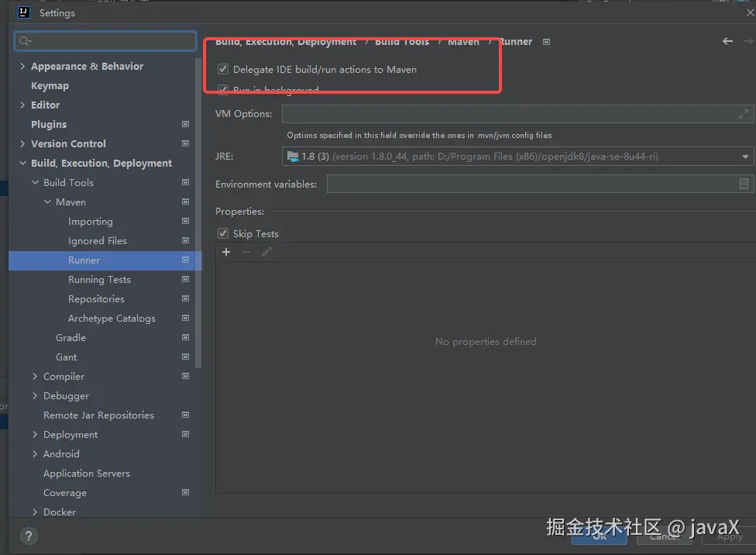
Task: Select Ignored Files under Maven
Action: click(98, 241)
